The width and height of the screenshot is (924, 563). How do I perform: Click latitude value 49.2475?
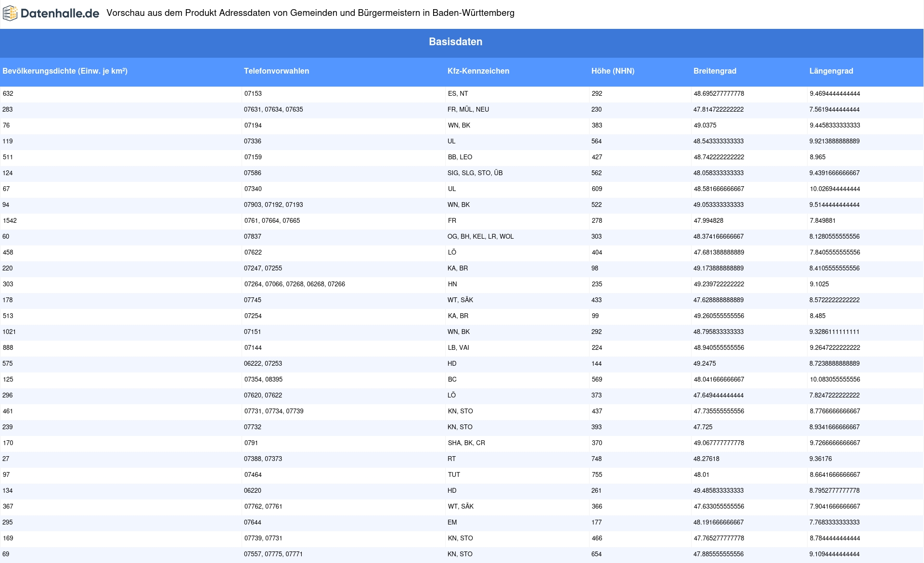[705, 364]
